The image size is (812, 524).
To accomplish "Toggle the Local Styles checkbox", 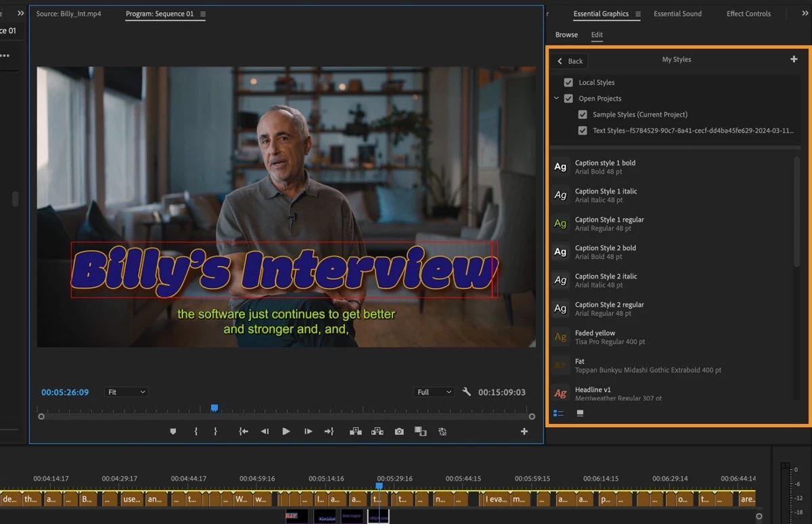I will tap(568, 82).
